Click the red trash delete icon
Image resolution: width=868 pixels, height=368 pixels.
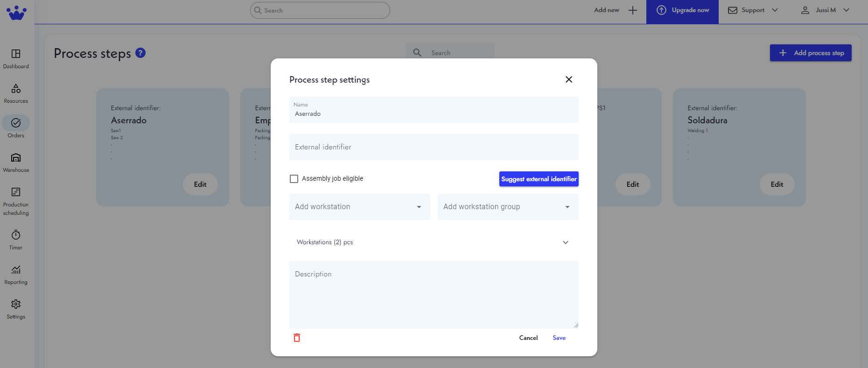[297, 338]
